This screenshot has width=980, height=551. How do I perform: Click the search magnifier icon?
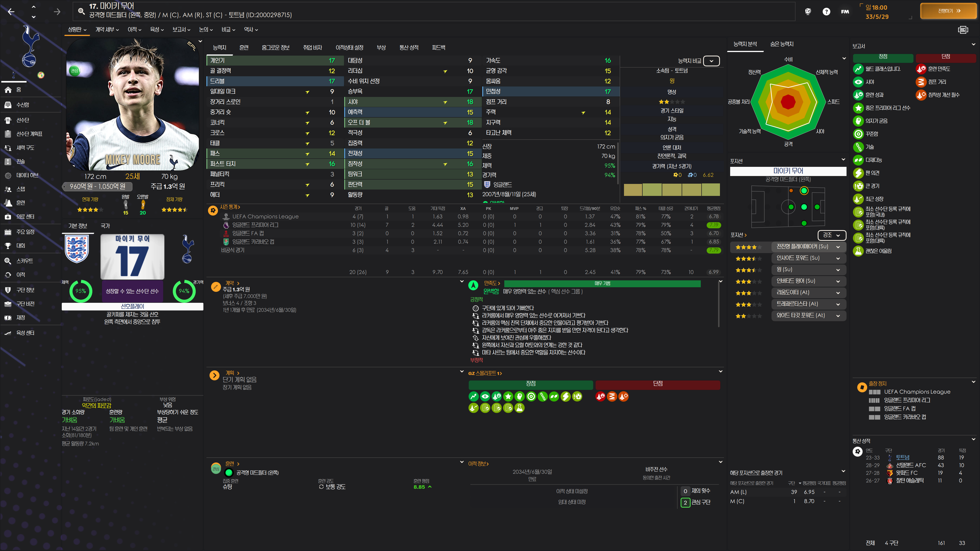click(81, 11)
